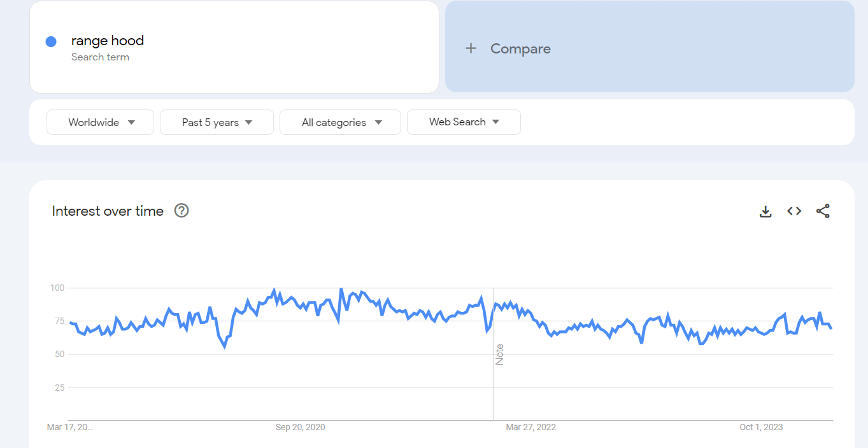Edit the range hood search term
This screenshot has width=868, height=448.
click(x=234, y=47)
